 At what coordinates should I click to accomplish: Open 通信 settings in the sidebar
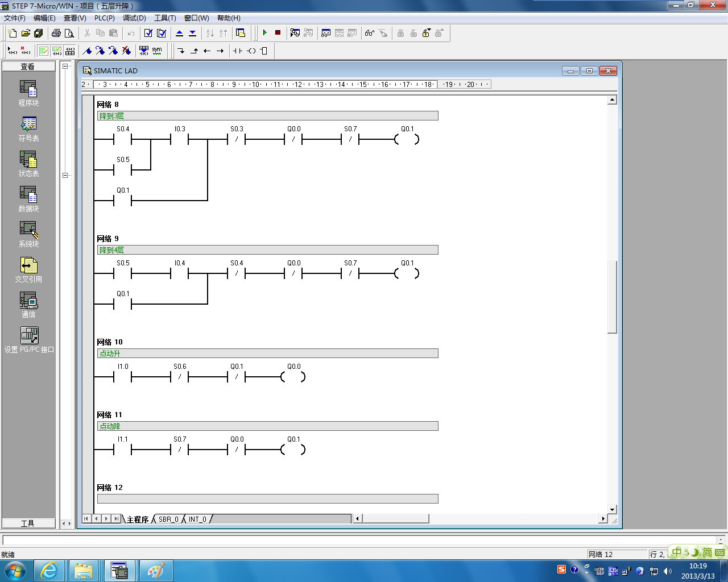(x=28, y=305)
